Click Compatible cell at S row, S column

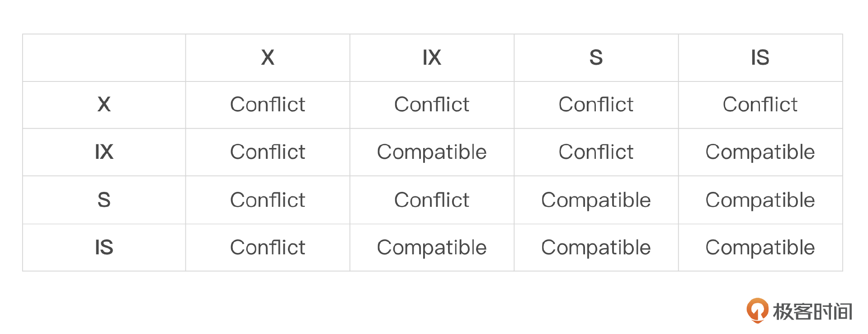coord(596,200)
